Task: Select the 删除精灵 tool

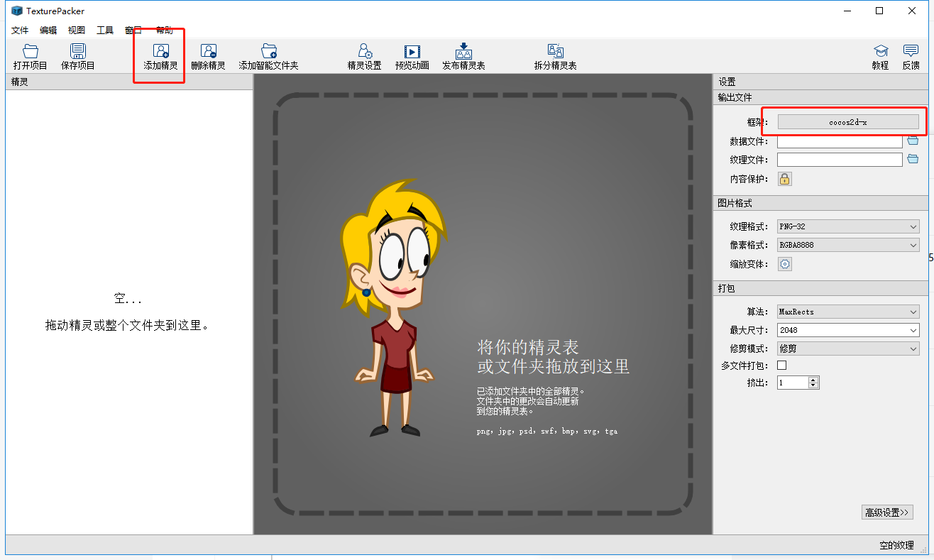Action: click(208, 55)
